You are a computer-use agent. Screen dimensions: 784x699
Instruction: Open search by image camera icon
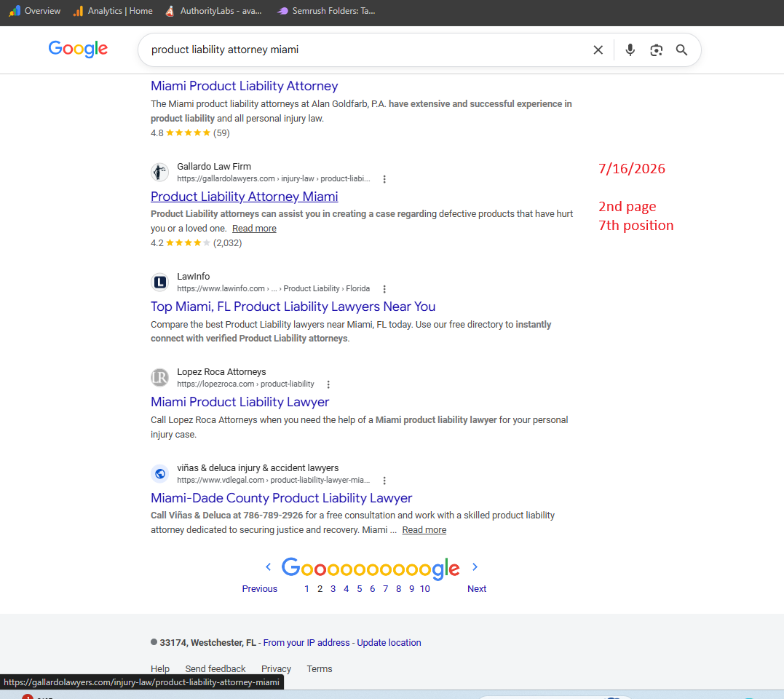656,50
